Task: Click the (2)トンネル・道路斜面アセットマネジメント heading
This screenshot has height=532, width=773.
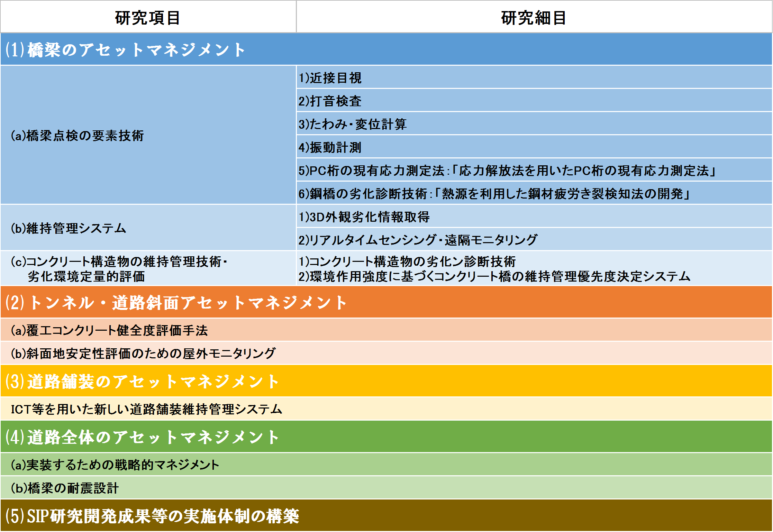Action: tap(386, 302)
